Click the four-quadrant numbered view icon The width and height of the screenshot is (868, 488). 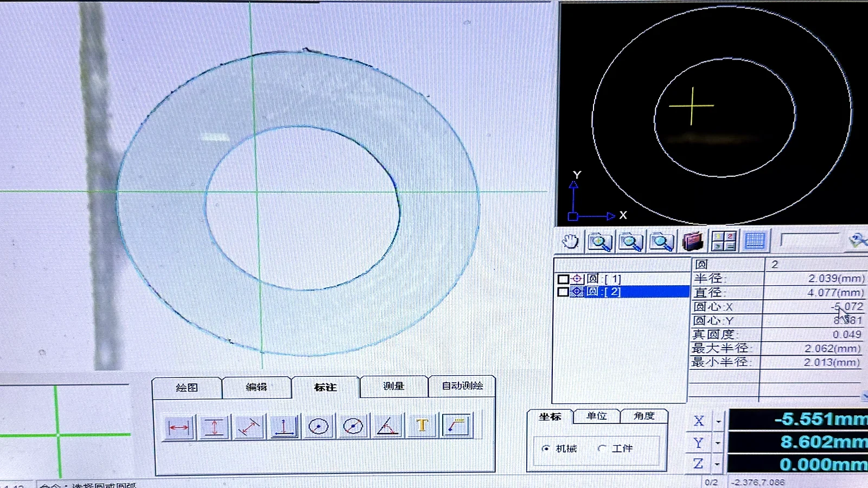724,241
